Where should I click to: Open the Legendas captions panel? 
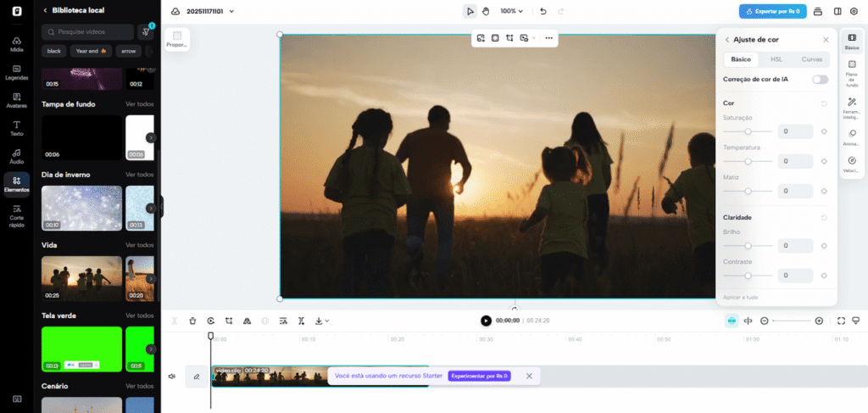coord(17,73)
